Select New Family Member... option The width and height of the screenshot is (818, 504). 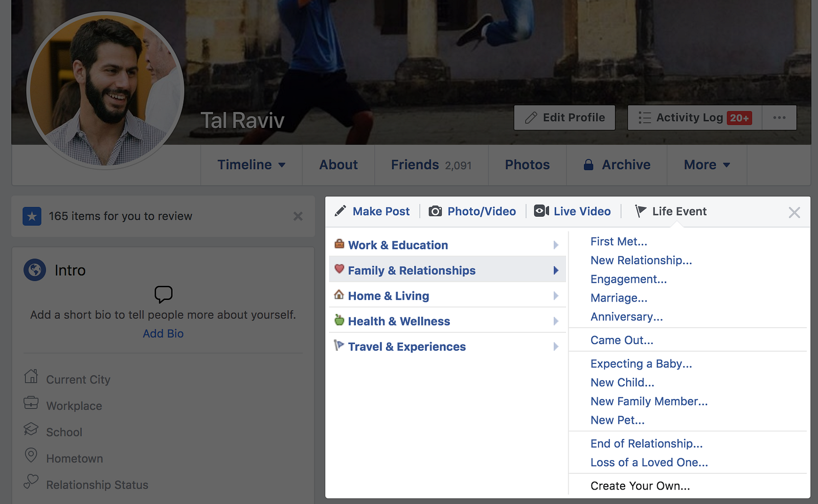649,401
